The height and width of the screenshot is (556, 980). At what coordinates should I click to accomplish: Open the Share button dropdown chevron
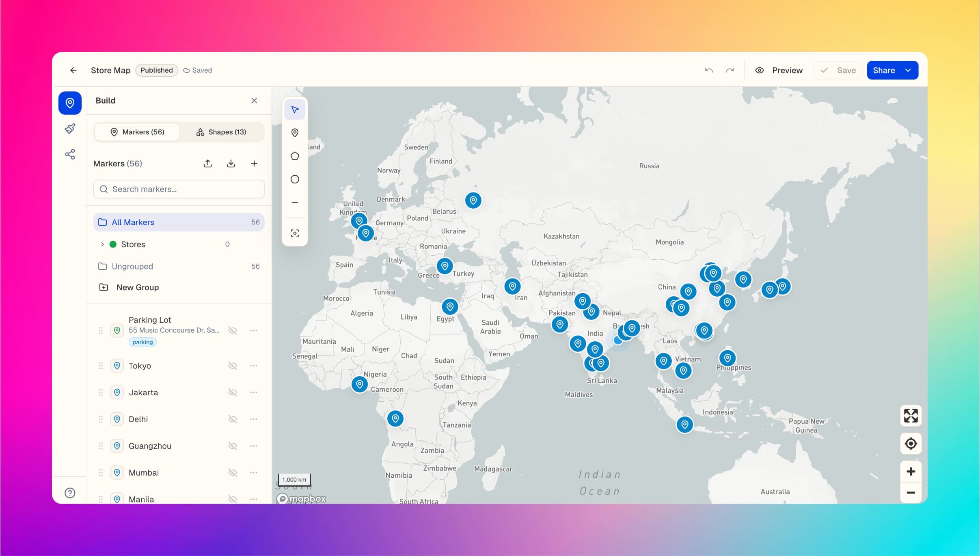[908, 70]
